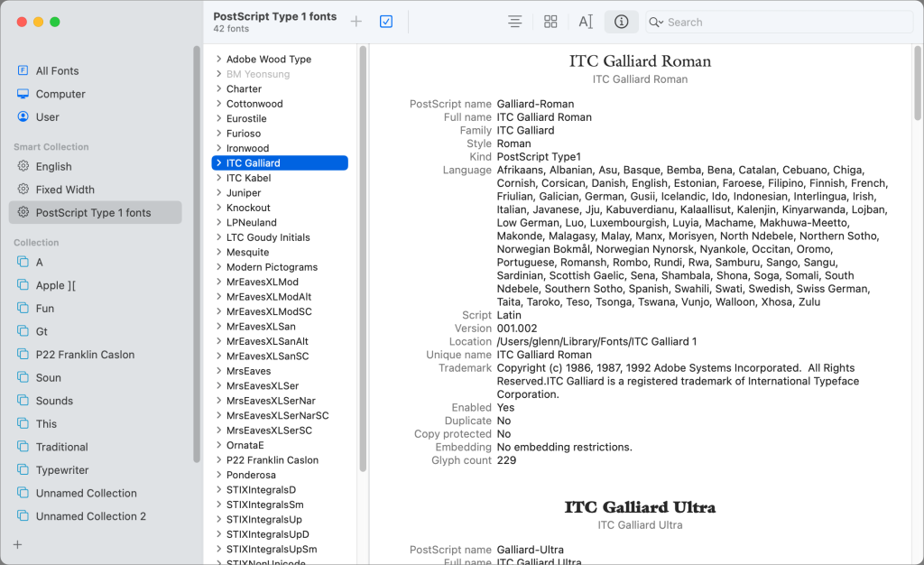The height and width of the screenshot is (565, 924).
Task: Click the collection icon next to Traditional
Action: point(23,446)
